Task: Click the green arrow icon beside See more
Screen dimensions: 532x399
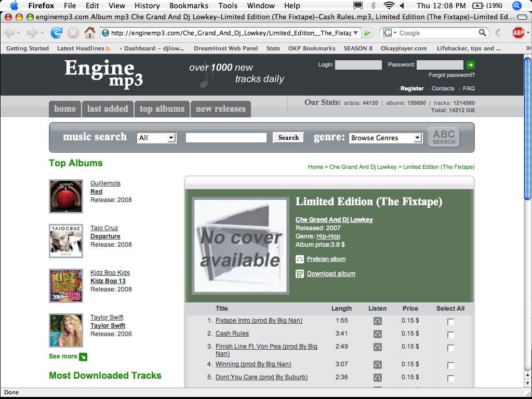Action: [83, 356]
